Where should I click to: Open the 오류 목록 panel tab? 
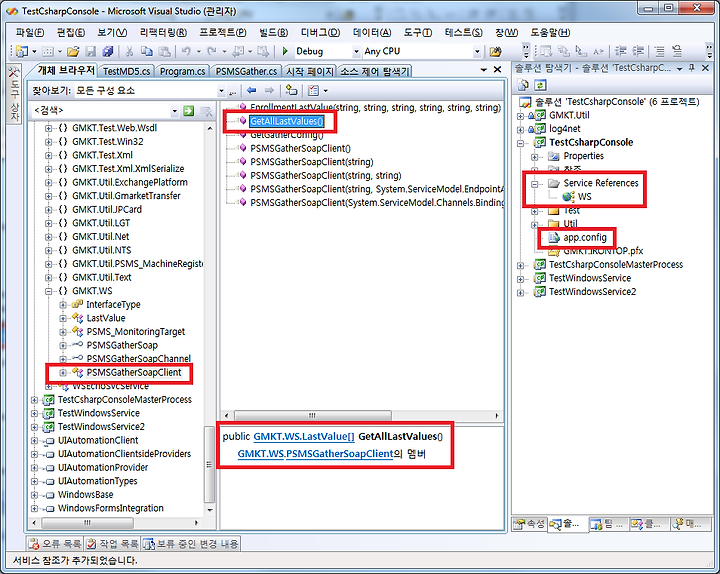[55, 544]
